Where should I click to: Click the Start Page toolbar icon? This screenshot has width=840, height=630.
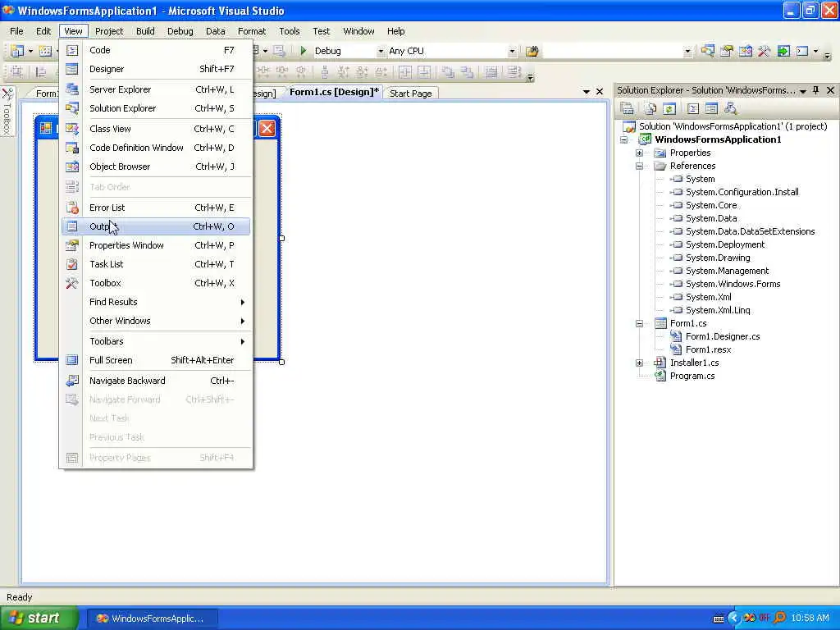pos(783,51)
